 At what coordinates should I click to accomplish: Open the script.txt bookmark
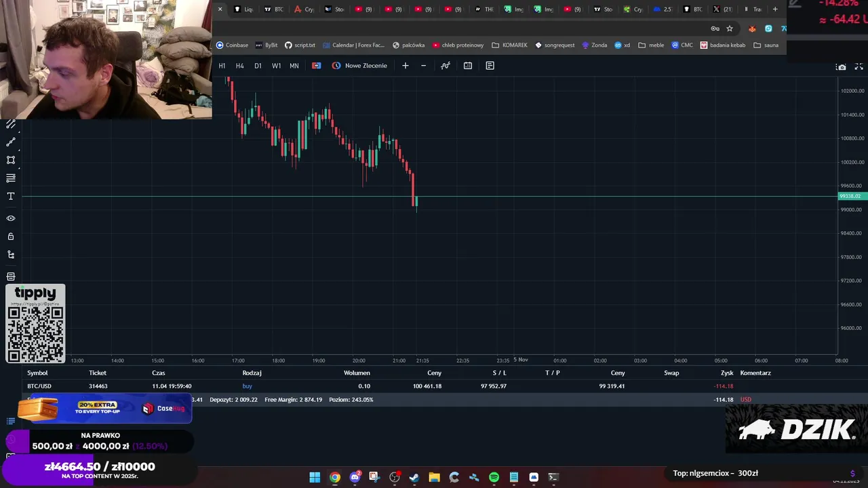[300, 45]
